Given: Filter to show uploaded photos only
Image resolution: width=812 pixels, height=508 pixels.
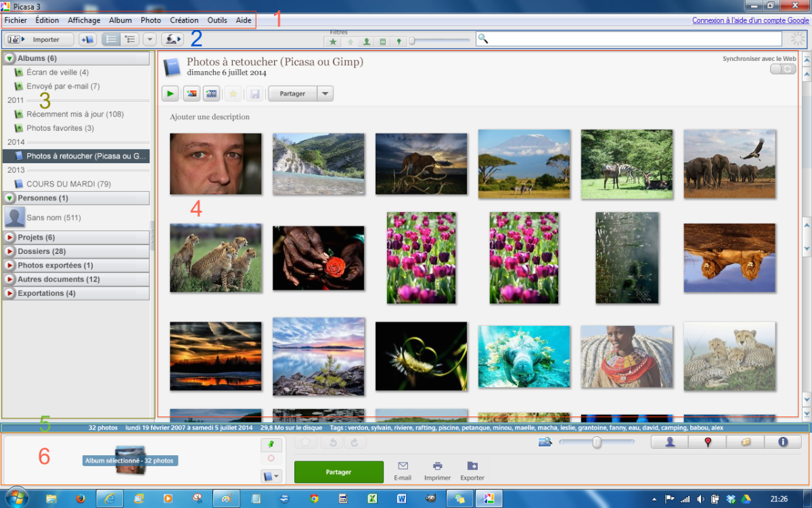Looking at the screenshot, I should (x=350, y=41).
